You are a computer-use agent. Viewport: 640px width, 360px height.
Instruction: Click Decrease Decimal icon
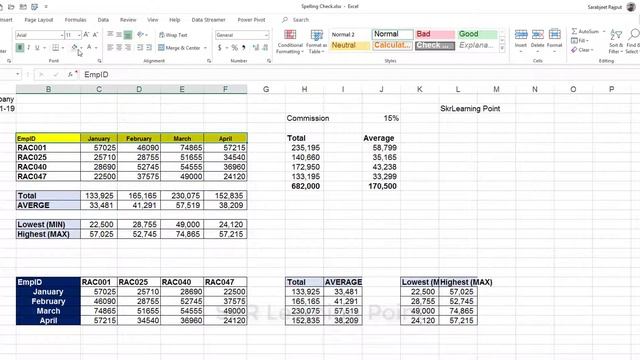pyautogui.click(x=265, y=48)
